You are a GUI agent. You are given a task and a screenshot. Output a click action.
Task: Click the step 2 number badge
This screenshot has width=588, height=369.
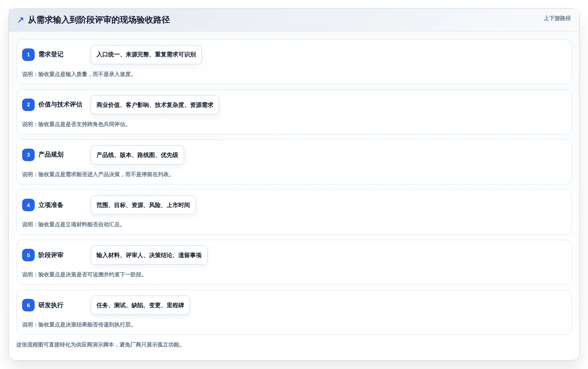tap(28, 104)
